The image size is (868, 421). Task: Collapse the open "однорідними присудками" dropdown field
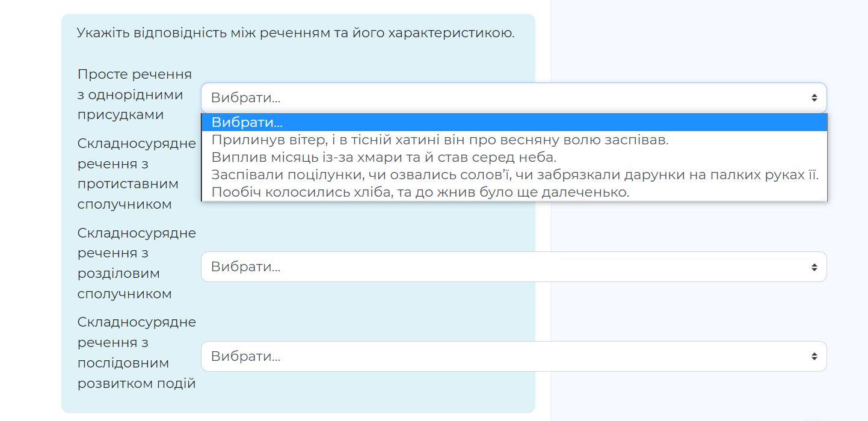(x=513, y=98)
